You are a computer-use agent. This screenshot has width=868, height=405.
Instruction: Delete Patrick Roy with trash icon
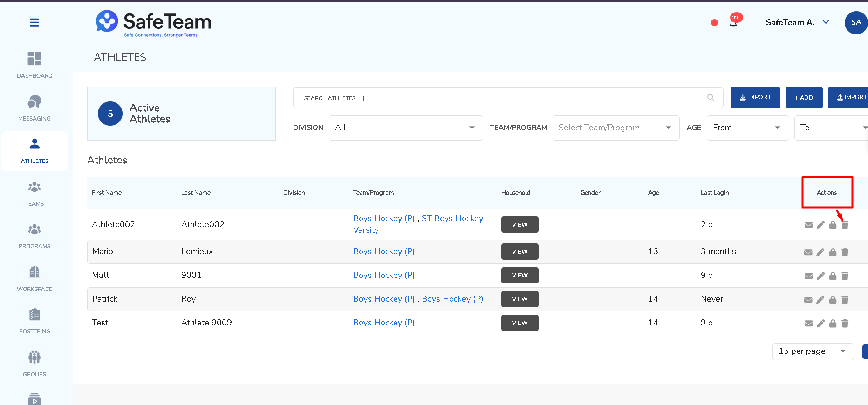[845, 300]
